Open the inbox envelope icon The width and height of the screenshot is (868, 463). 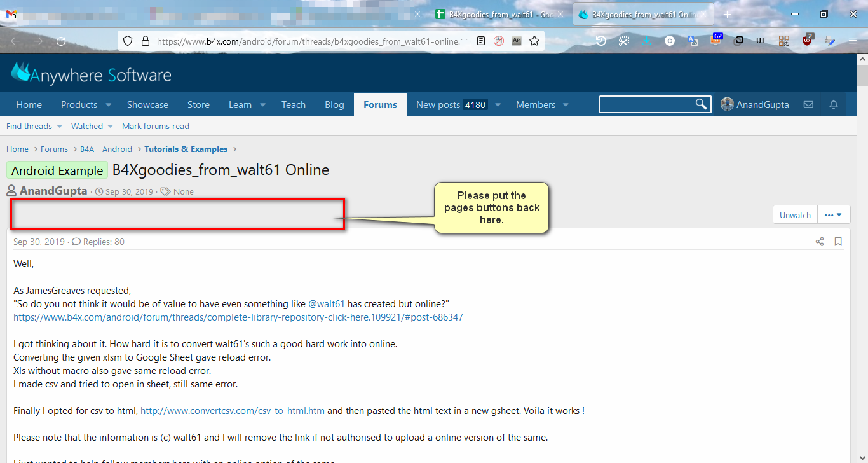click(808, 105)
